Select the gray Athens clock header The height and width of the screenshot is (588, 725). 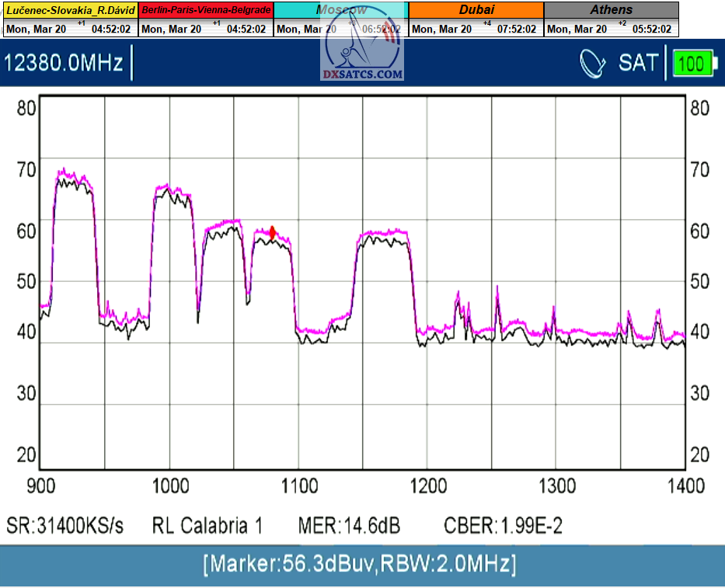coord(611,10)
